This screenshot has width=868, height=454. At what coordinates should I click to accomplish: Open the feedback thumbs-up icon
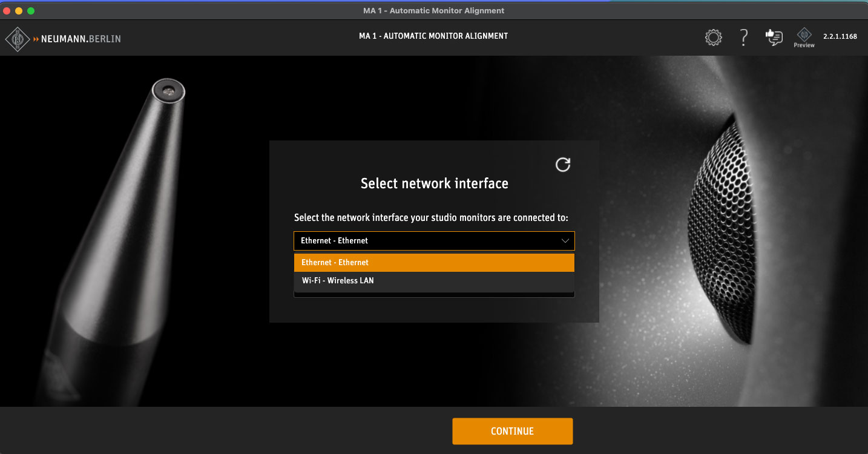[774, 38]
